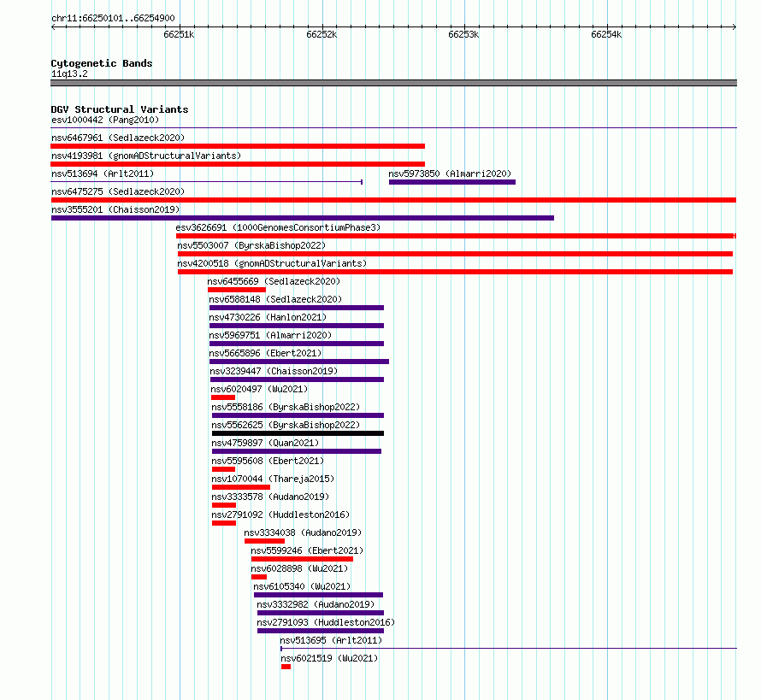This screenshot has width=761, height=700.
Task: Select the nsv5599246 (Ebert2021) label
Action: (x=307, y=550)
